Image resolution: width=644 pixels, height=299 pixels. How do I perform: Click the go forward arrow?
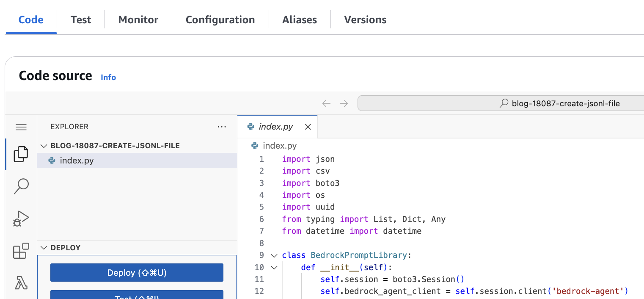pos(344,103)
